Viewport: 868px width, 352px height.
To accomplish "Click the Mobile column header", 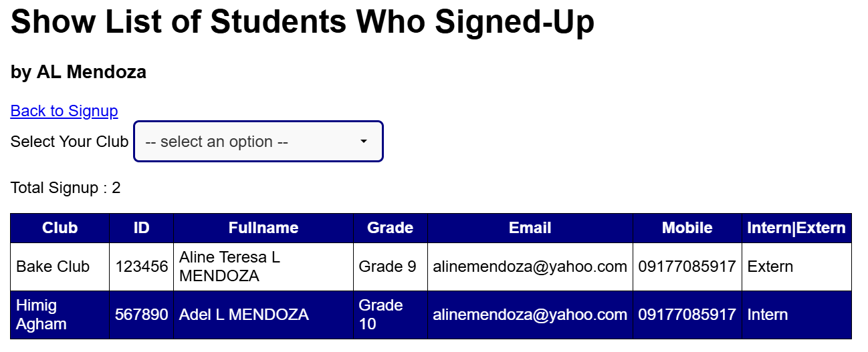I will [x=687, y=228].
